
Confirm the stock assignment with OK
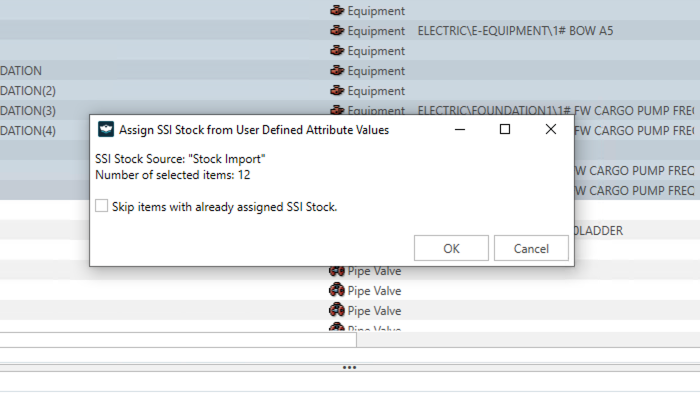tap(451, 248)
